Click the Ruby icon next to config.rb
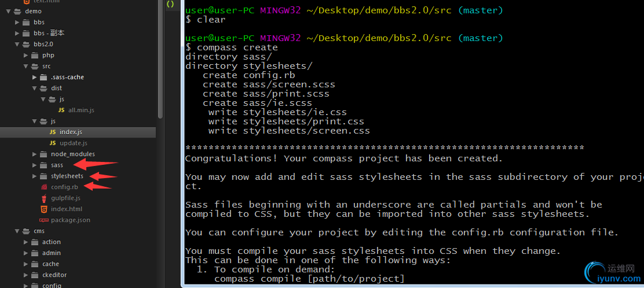 click(43, 187)
